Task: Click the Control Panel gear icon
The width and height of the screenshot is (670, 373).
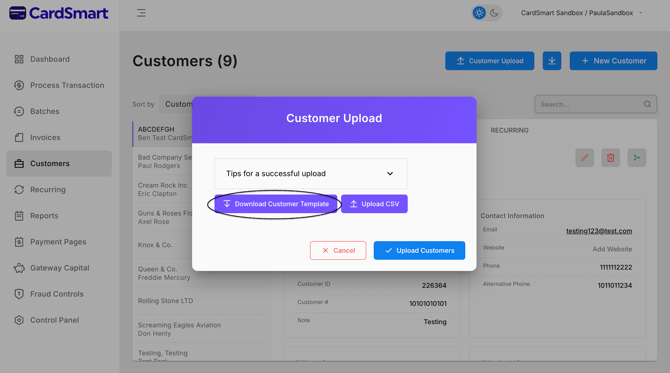Action: point(19,320)
